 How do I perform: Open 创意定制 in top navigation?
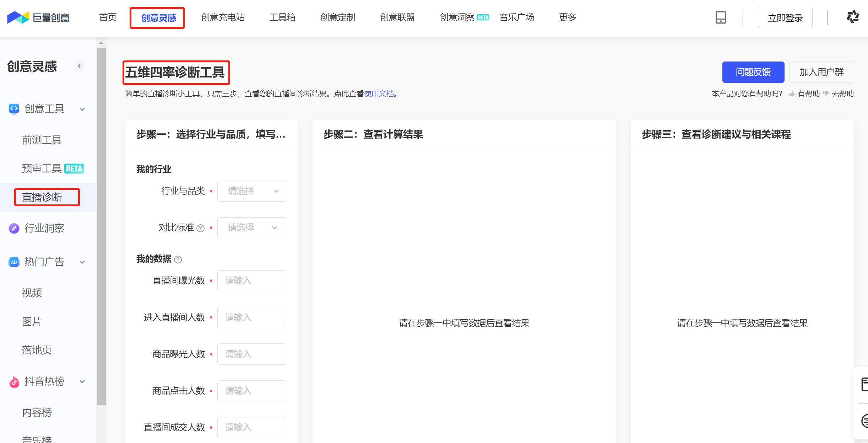[337, 17]
